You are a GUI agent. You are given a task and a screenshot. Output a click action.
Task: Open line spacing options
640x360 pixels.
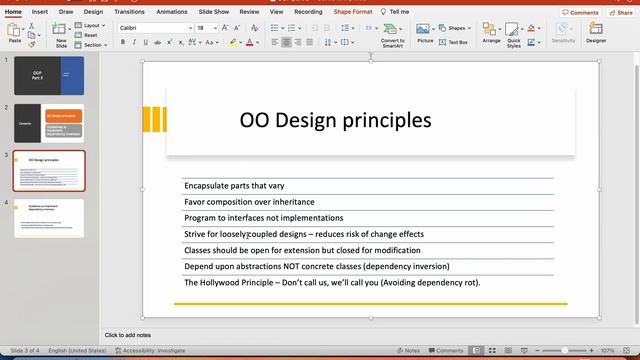point(345,28)
